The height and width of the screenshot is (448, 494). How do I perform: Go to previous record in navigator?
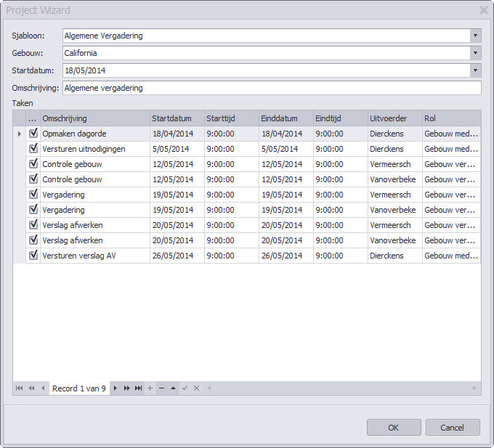pos(43,388)
